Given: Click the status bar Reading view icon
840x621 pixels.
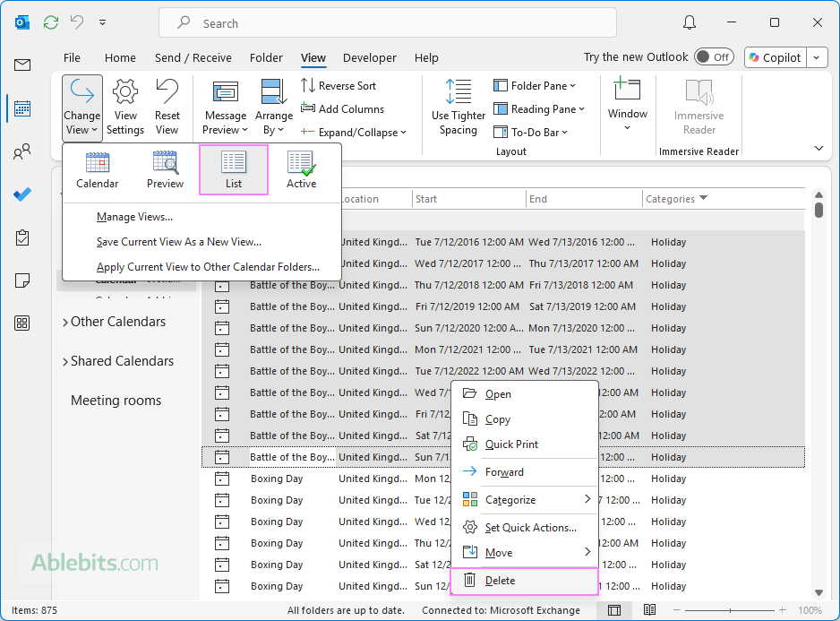Looking at the screenshot, I should 649,610.
